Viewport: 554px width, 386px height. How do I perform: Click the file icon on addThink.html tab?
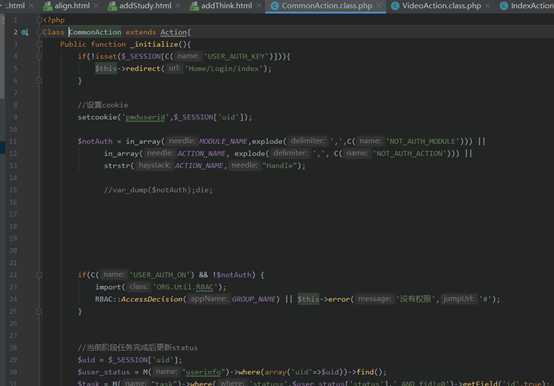click(194, 6)
